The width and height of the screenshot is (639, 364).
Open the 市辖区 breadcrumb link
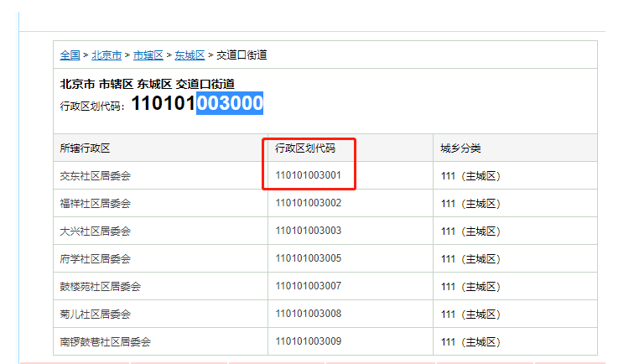pos(148,55)
